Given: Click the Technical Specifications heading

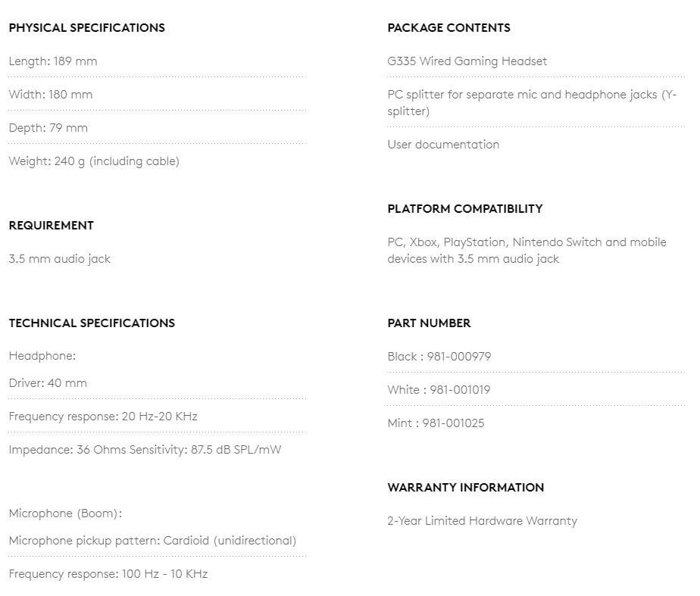Looking at the screenshot, I should (x=92, y=323).
